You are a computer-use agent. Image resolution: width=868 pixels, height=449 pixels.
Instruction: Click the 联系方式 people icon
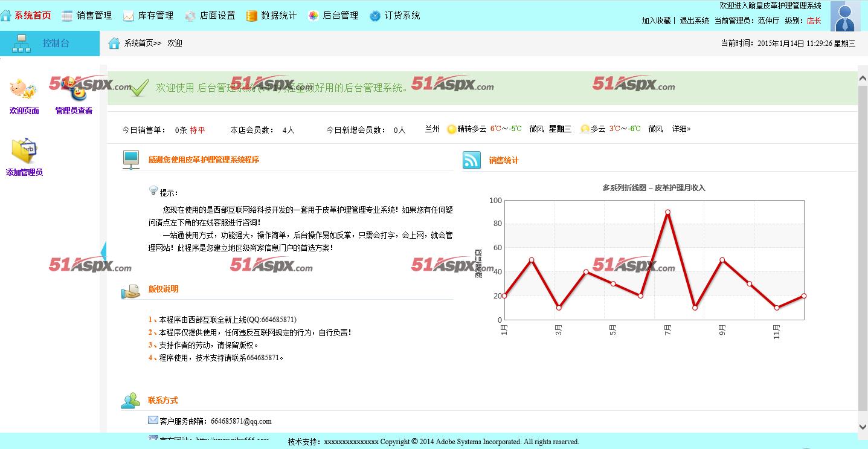click(130, 400)
